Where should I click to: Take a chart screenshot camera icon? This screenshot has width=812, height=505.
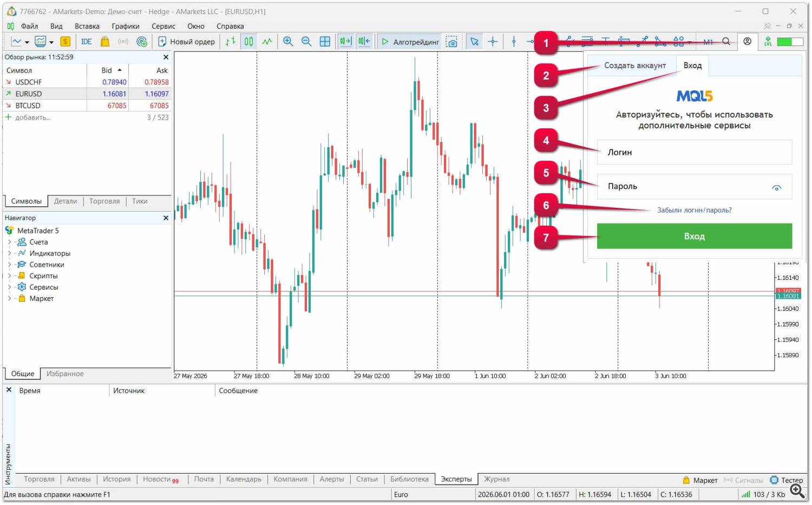coord(452,42)
